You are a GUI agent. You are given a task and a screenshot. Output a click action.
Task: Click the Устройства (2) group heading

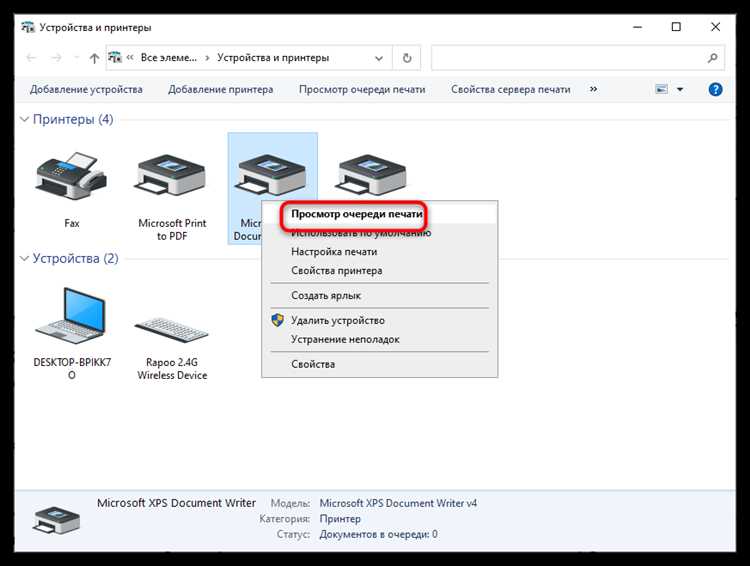76,259
